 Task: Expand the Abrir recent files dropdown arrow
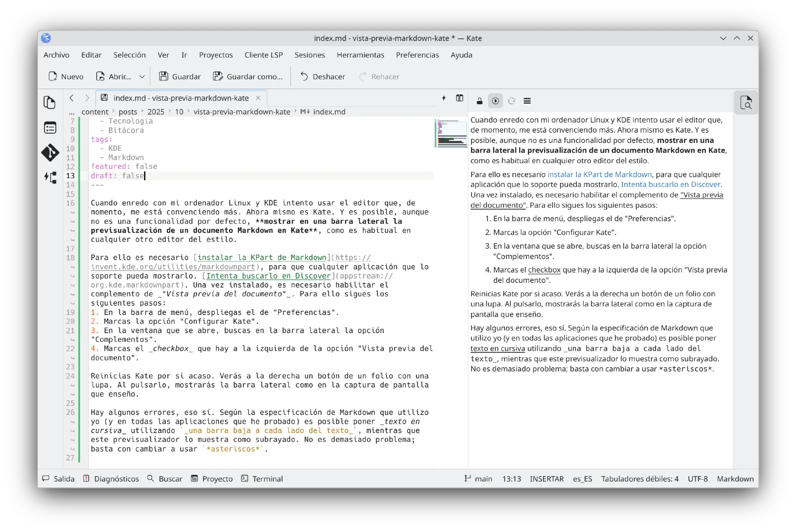click(142, 77)
